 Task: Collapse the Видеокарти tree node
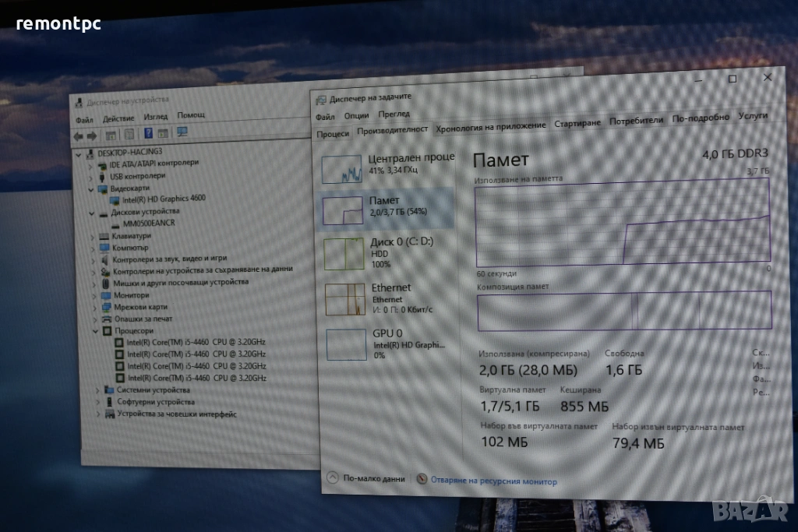coord(92,188)
